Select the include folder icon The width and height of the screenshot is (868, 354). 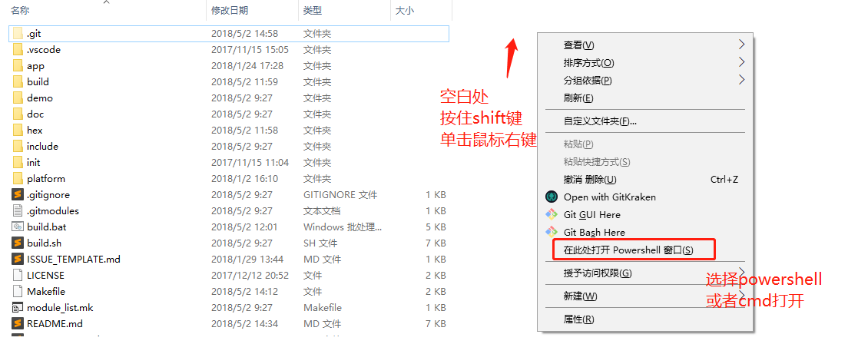[x=17, y=147]
